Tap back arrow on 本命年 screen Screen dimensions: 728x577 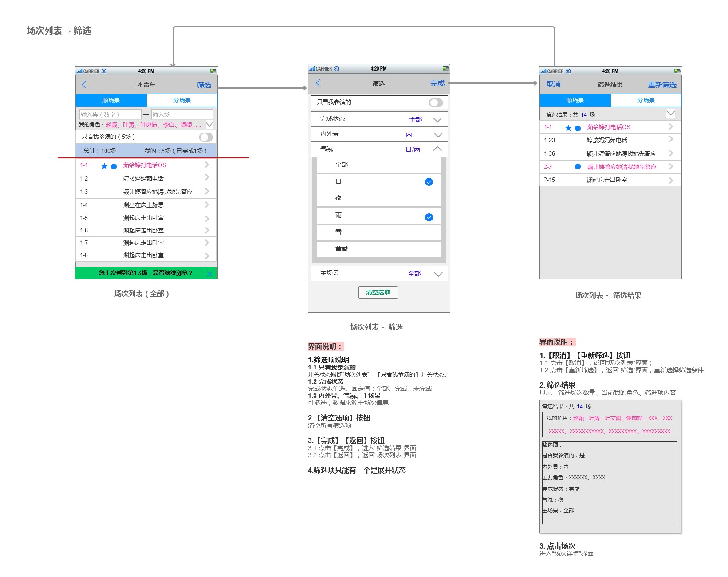(x=84, y=85)
